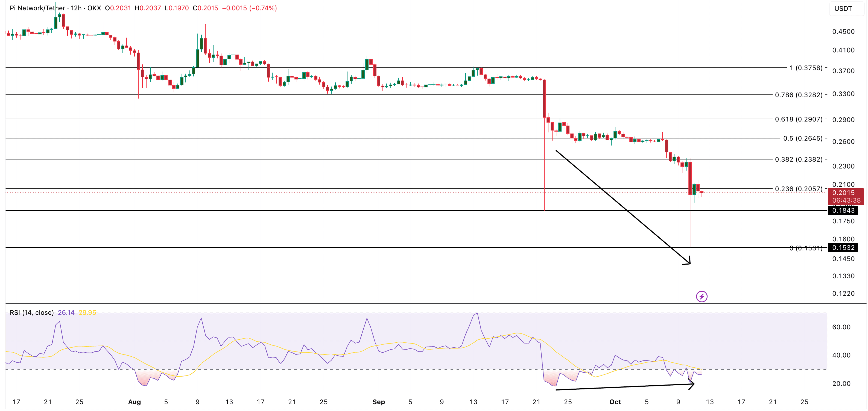
Task: Click the yellow RSI average value 29.95
Action: 87,313
